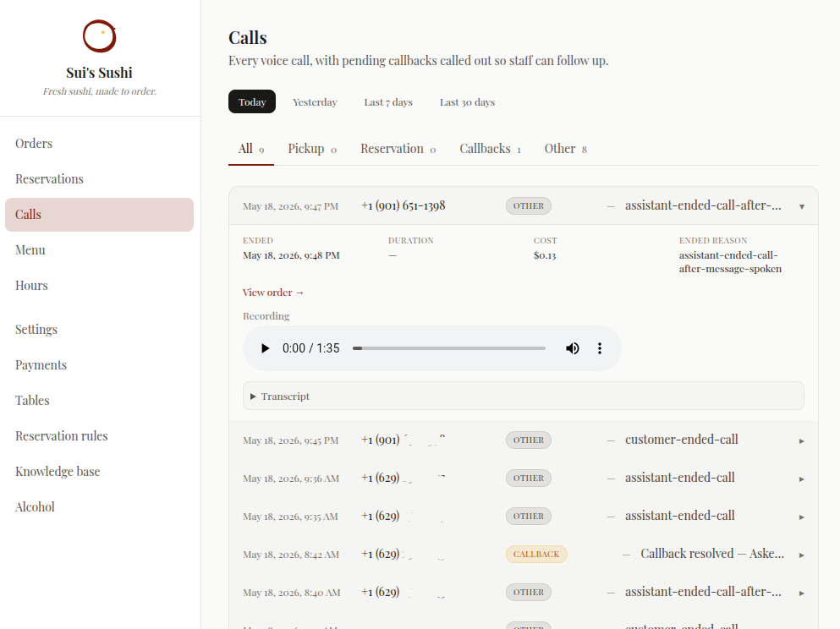This screenshot has height=629, width=840.
Task: Open Calls in the sidebar
Action: click(99, 215)
